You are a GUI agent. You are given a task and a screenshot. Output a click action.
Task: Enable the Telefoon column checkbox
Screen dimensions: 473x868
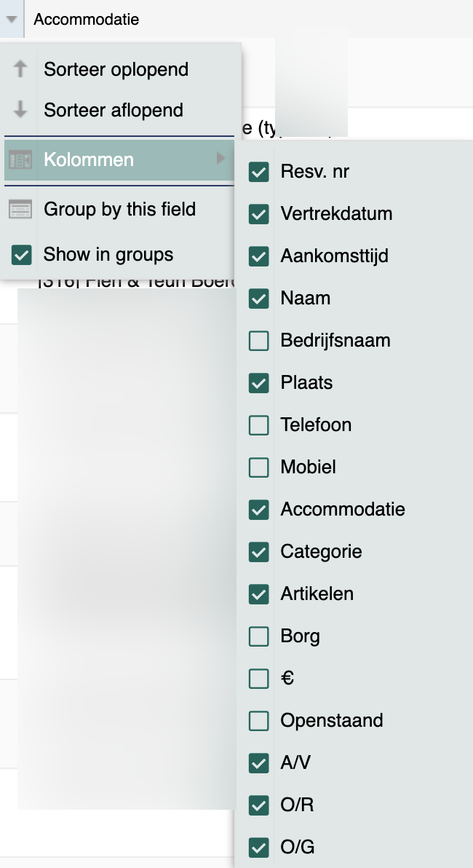[259, 425]
